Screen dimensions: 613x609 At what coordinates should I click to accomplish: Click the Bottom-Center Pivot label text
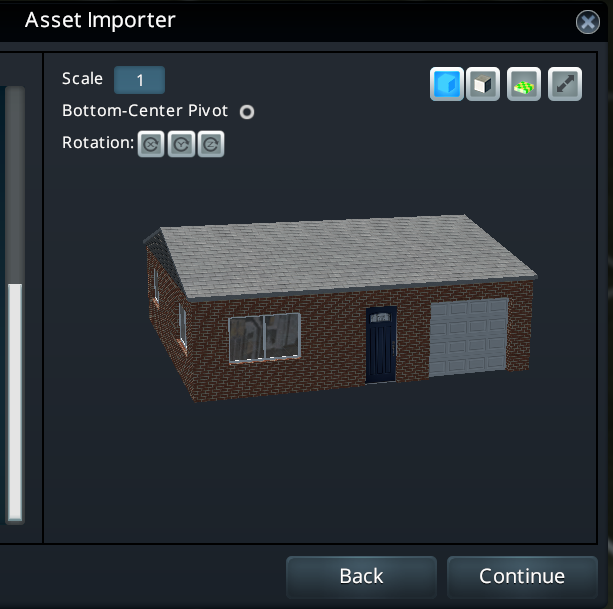coord(145,111)
